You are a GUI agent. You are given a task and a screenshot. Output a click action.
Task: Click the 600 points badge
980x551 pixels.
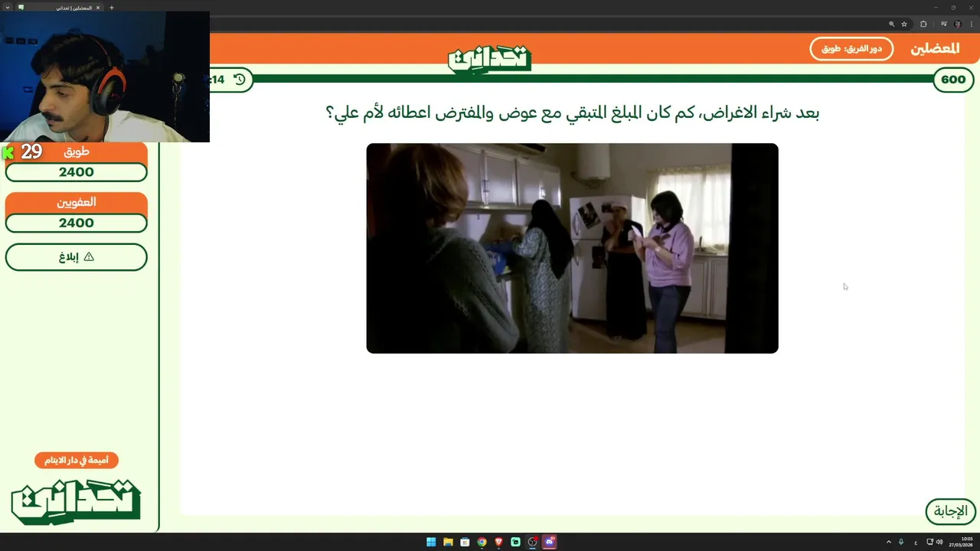coord(953,80)
